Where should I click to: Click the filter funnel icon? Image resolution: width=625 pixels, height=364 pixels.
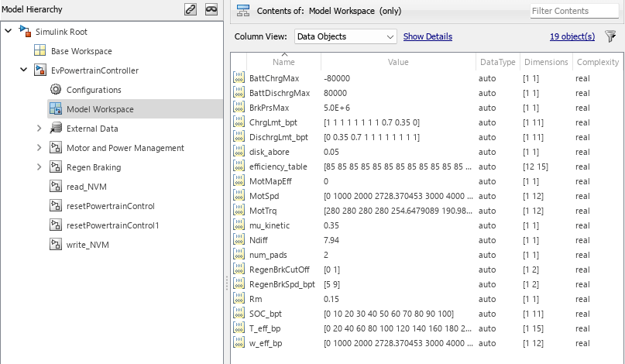(610, 36)
